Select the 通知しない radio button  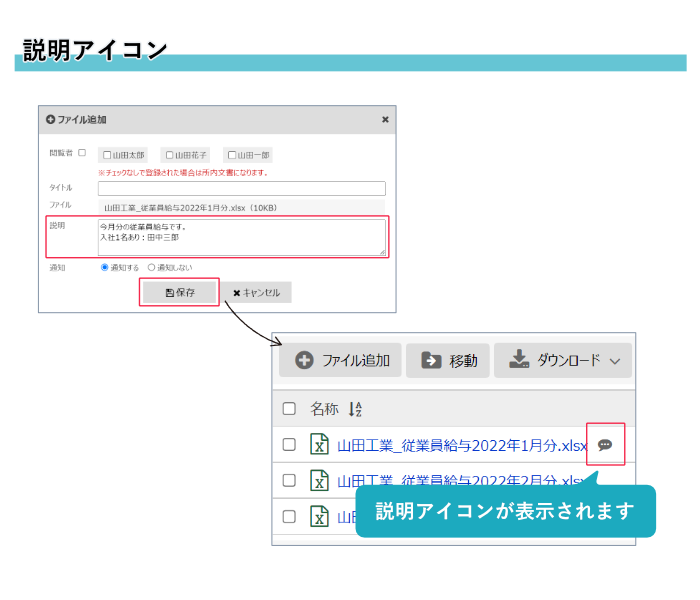coord(152,268)
